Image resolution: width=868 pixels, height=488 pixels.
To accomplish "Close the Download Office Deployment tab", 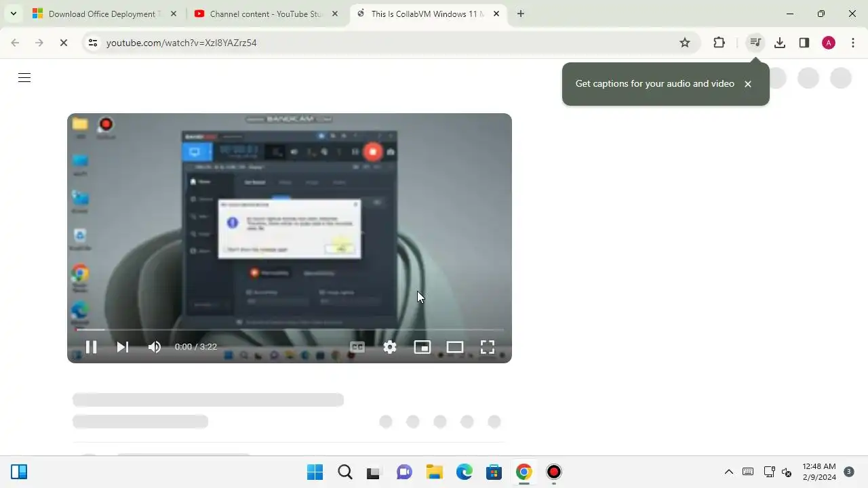I will click(x=174, y=14).
